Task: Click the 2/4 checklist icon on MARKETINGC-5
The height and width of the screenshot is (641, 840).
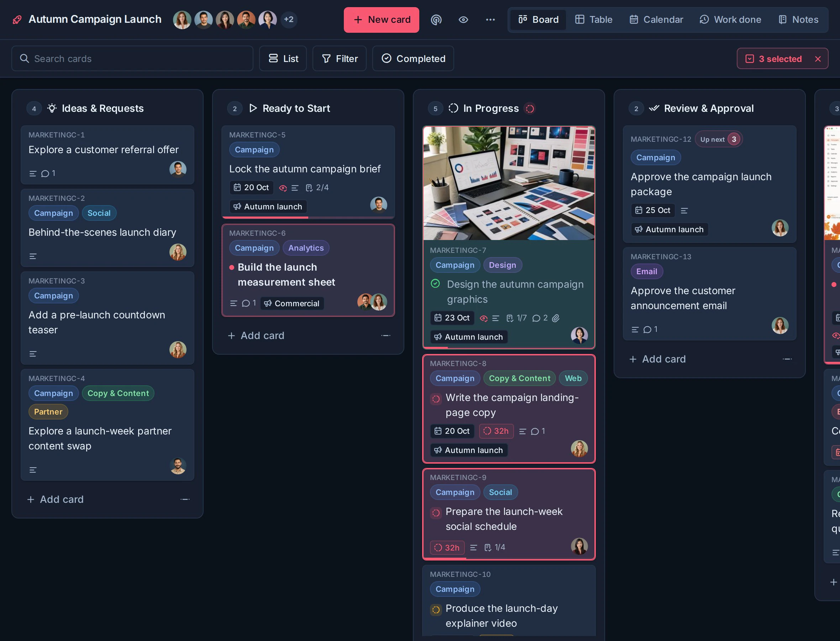Action: coord(309,188)
